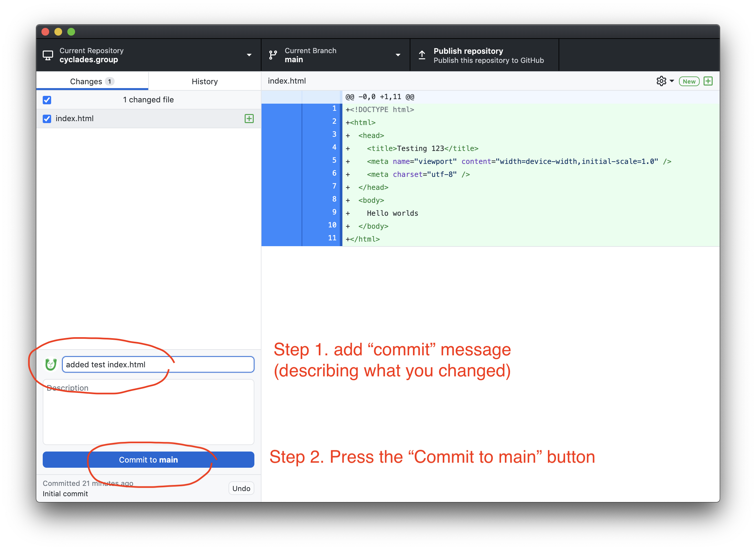Uncheck the index.html file checkbox

pos(47,119)
